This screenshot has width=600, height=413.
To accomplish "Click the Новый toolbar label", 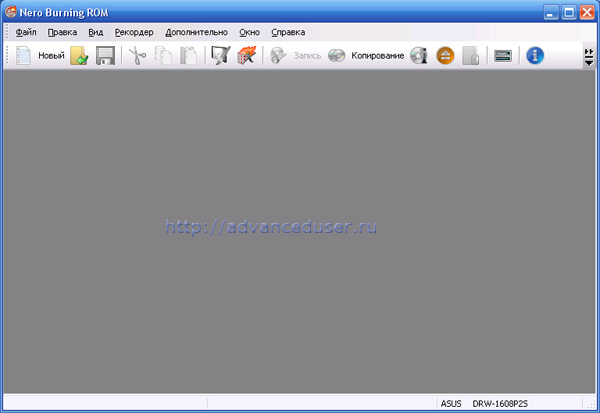I will pyautogui.click(x=51, y=56).
